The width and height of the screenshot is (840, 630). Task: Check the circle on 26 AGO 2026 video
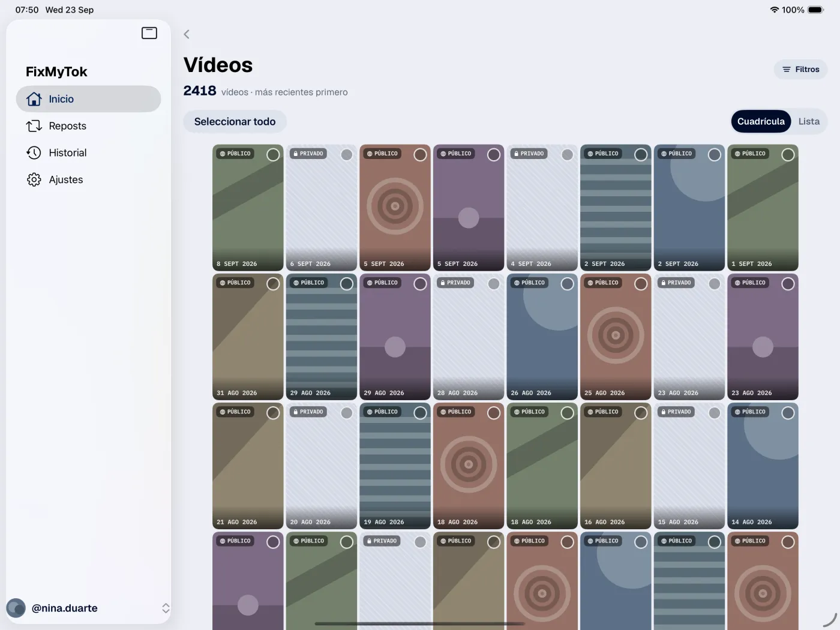(567, 284)
